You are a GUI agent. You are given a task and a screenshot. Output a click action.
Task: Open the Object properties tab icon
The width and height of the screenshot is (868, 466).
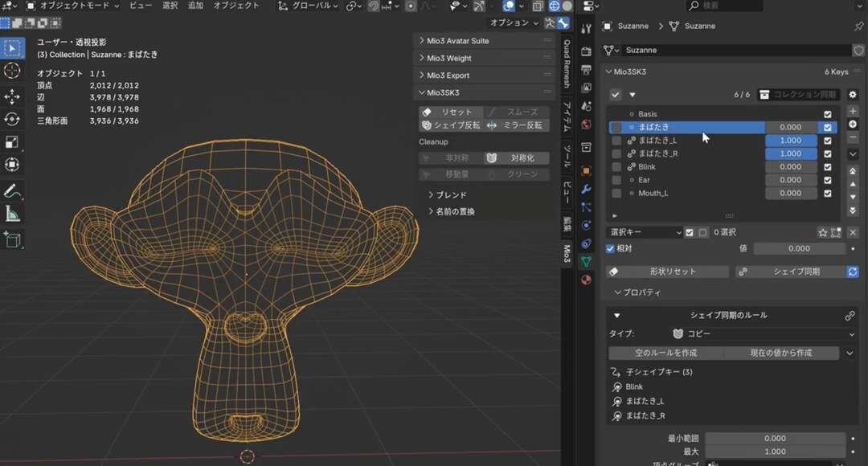(x=586, y=171)
